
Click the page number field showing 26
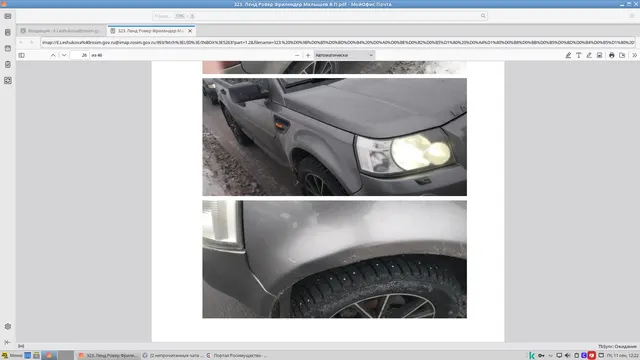pos(80,55)
